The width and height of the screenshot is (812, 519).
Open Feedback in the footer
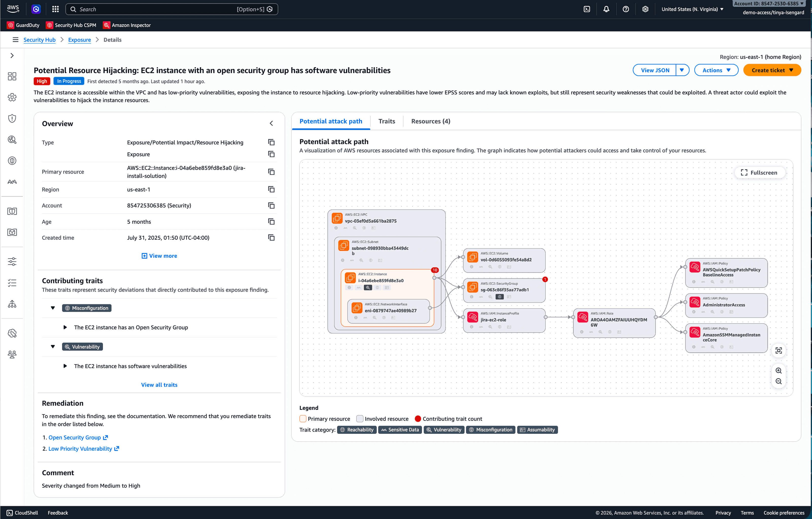tap(58, 513)
